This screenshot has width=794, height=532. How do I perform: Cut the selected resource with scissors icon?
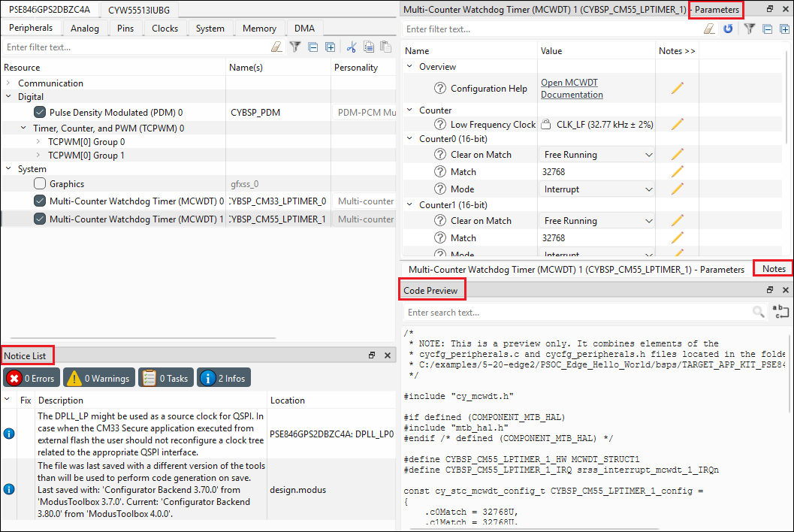(352, 47)
